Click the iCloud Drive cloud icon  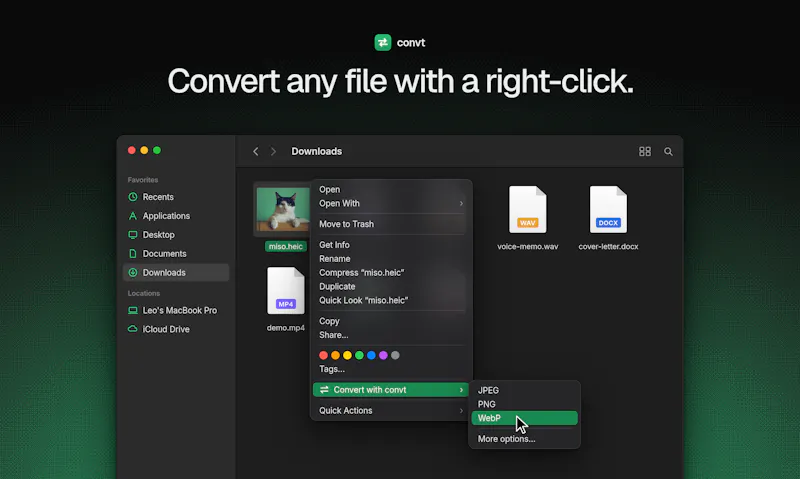[133, 329]
